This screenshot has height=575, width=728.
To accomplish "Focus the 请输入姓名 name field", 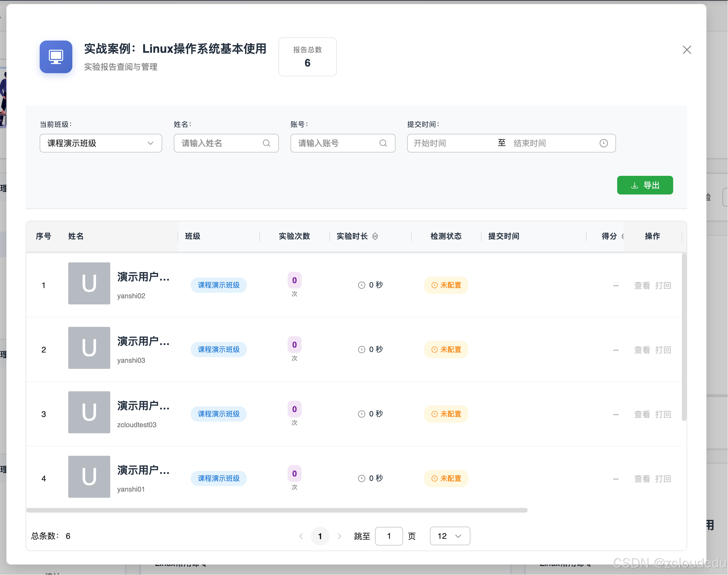I will click(x=226, y=143).
